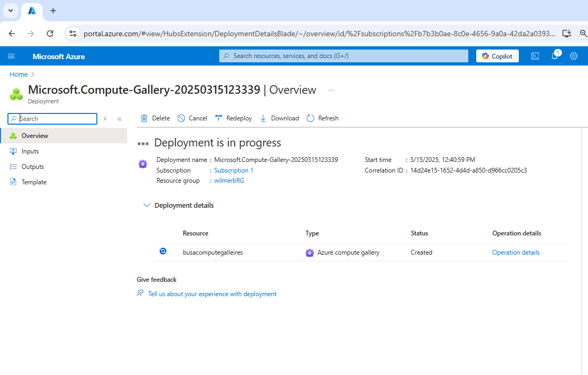Click the Give feedback heading

(156, 280)
